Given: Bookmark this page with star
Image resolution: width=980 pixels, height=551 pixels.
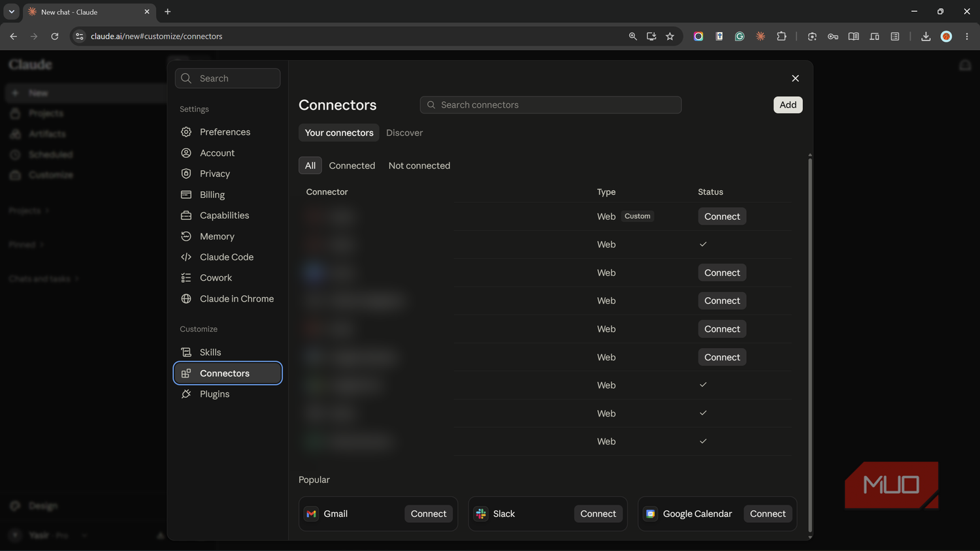Looking at the screenshot, I should [670, 37].
